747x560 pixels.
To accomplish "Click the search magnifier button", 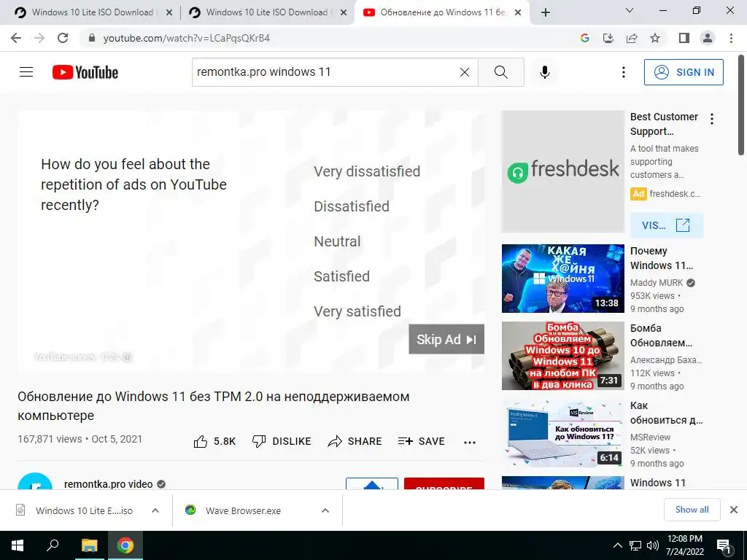I will coord(500,72).
